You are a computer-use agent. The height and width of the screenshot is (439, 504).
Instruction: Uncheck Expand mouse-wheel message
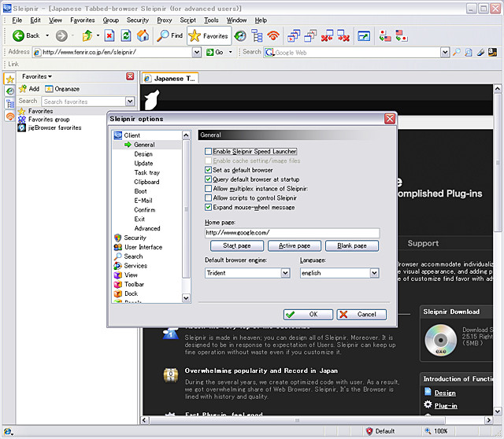(208, 207)
